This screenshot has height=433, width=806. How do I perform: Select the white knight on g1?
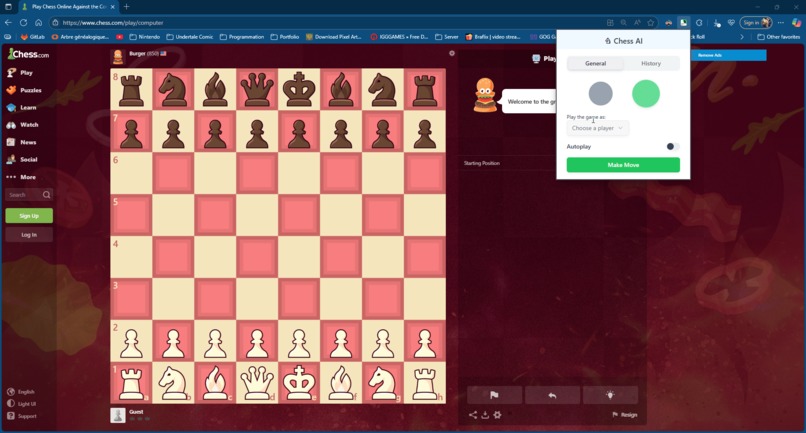pos(383,383)
